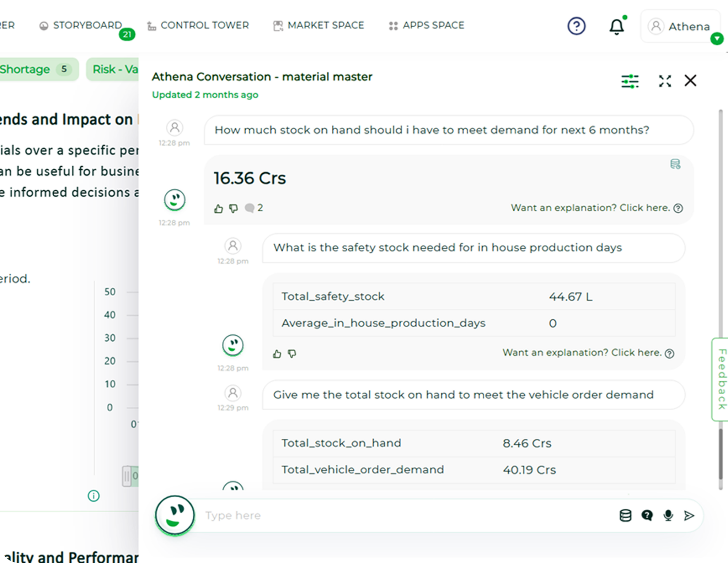Click the microphone voice input icon
The image size is (728, 563).
[x=668, y=515]
